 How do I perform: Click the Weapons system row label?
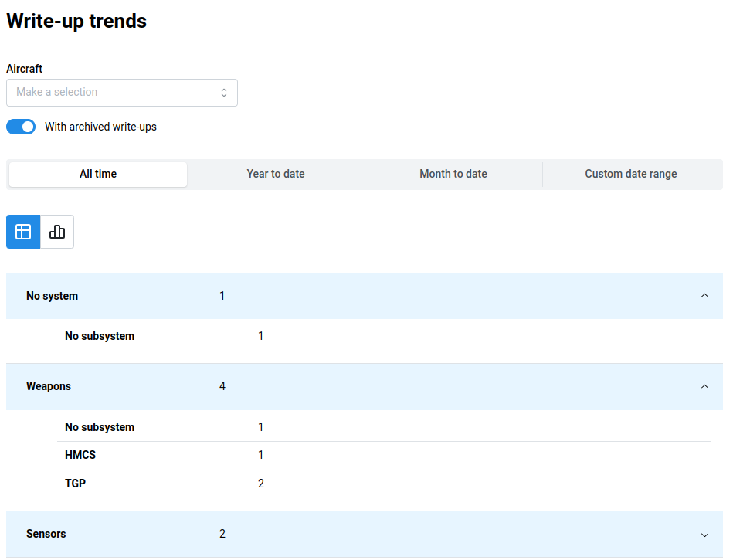pos(49,386)
